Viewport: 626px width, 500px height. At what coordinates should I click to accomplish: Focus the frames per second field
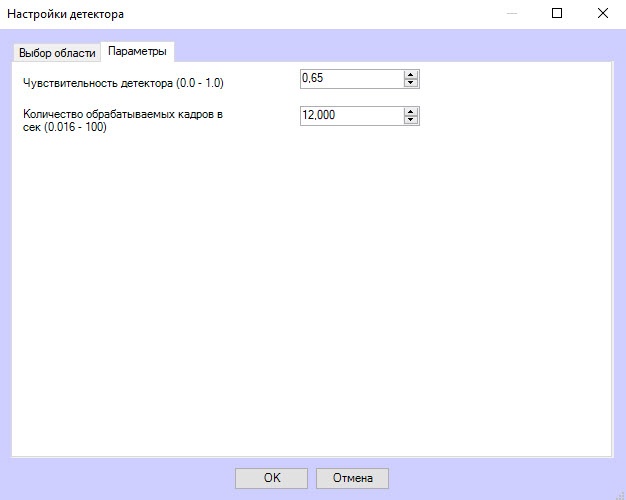coord(350,115)
